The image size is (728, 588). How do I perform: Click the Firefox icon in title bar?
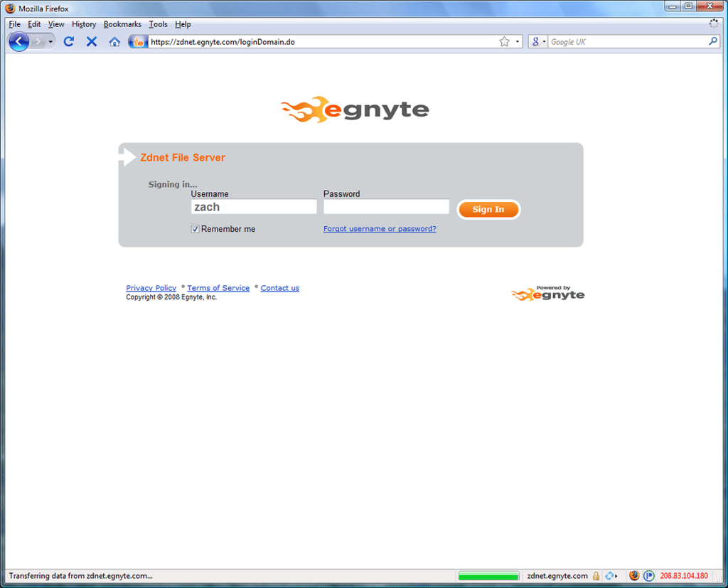tap(10, 9)
